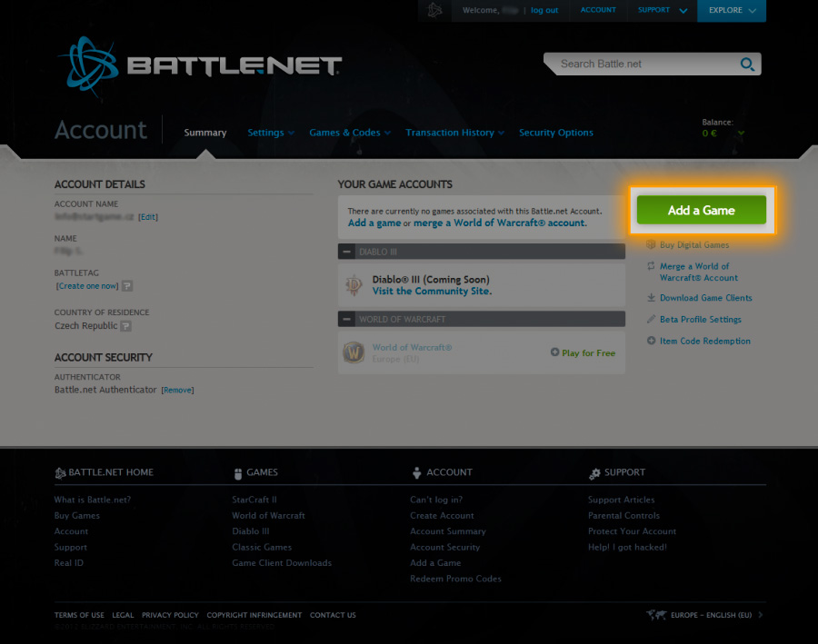Click Create Account footer link
The height and width of the screenshot is (644, 818).
click(x=442, y=515)
